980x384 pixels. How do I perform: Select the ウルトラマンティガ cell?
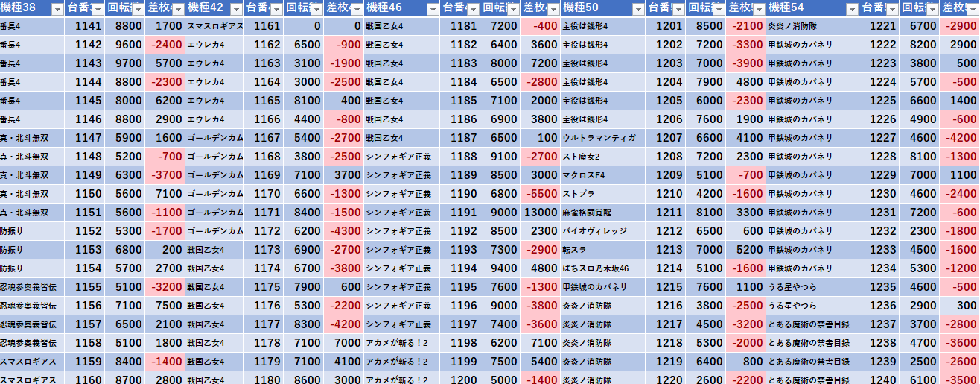click(603, 138)
